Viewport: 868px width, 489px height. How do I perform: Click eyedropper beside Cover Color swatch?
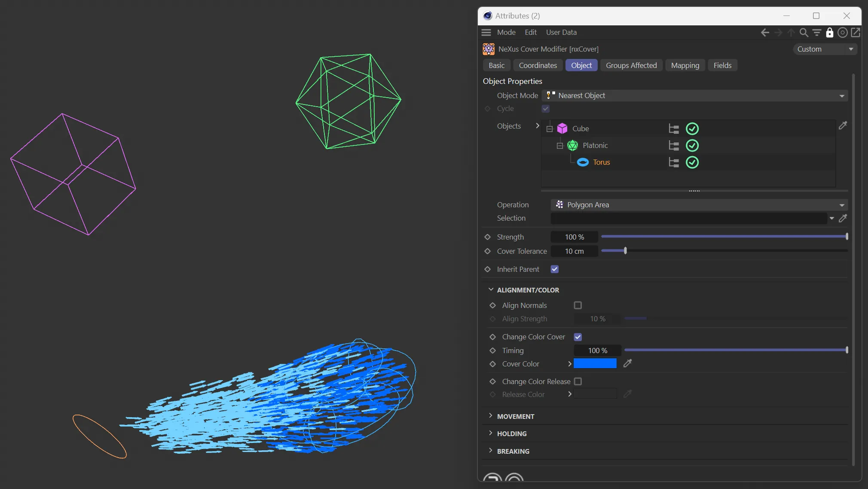coord(627,364)
